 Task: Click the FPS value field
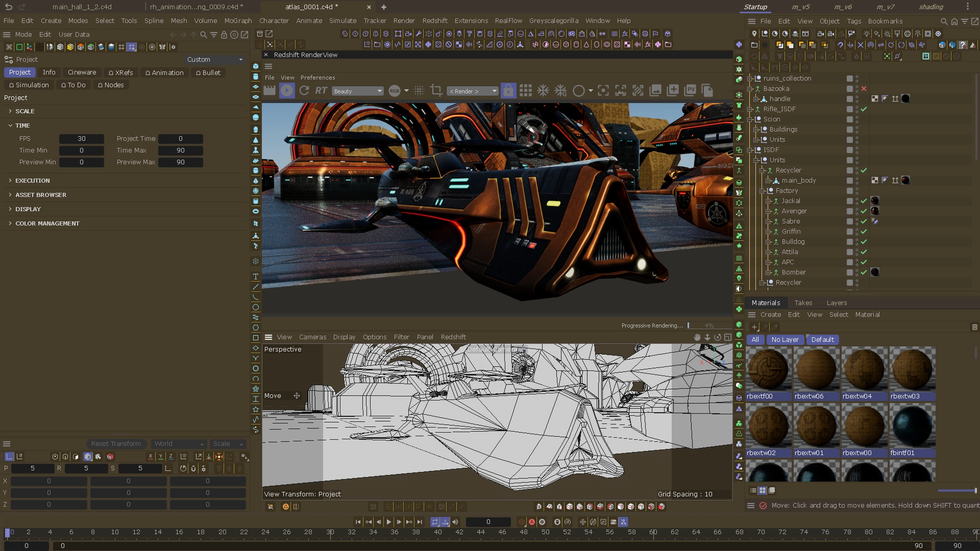[82, 139]
